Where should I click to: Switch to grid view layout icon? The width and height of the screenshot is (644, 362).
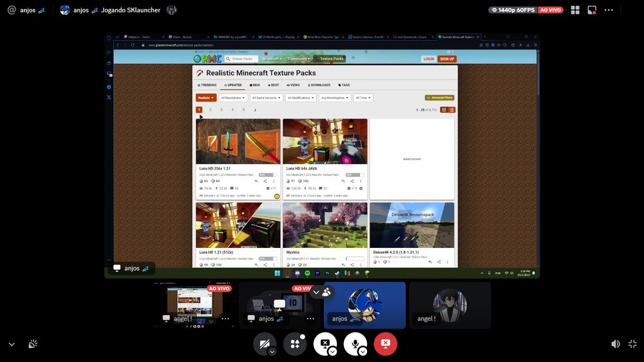575,10
